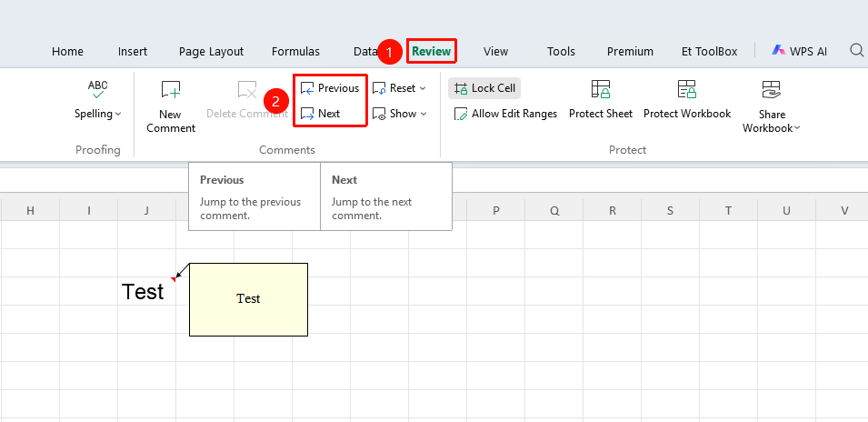Screen dimensions: 868x422
Task: Select column R header
Action: 613,210
